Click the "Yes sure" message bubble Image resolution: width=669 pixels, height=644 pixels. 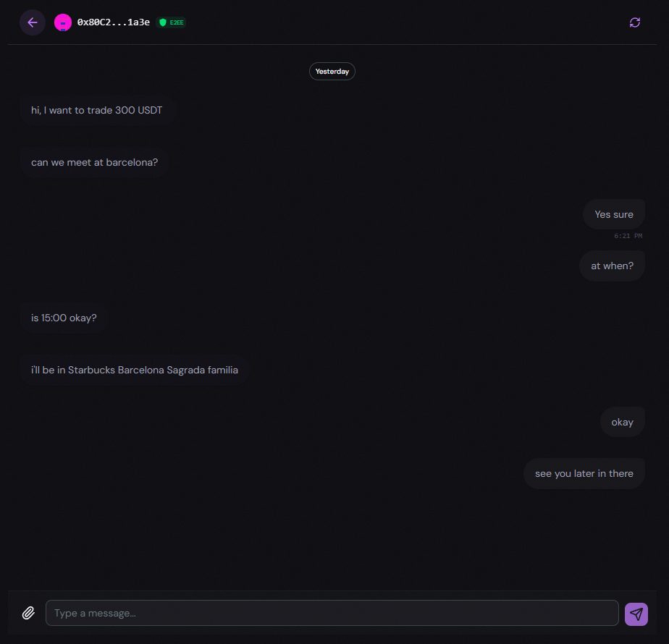pyautogui.click(x=614, y=214)
